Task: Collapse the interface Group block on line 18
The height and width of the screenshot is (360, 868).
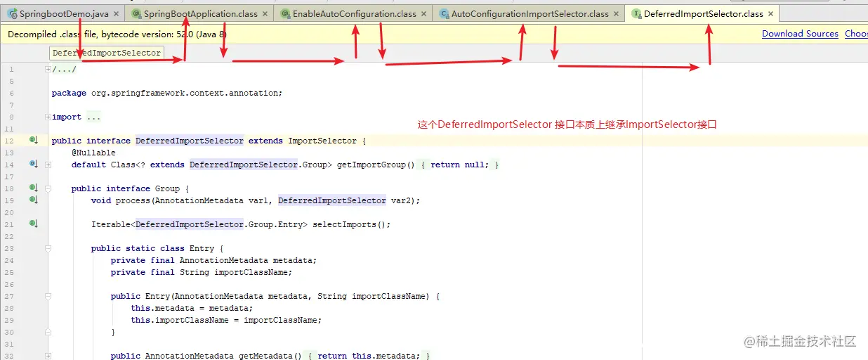Action: pos(48,188)
